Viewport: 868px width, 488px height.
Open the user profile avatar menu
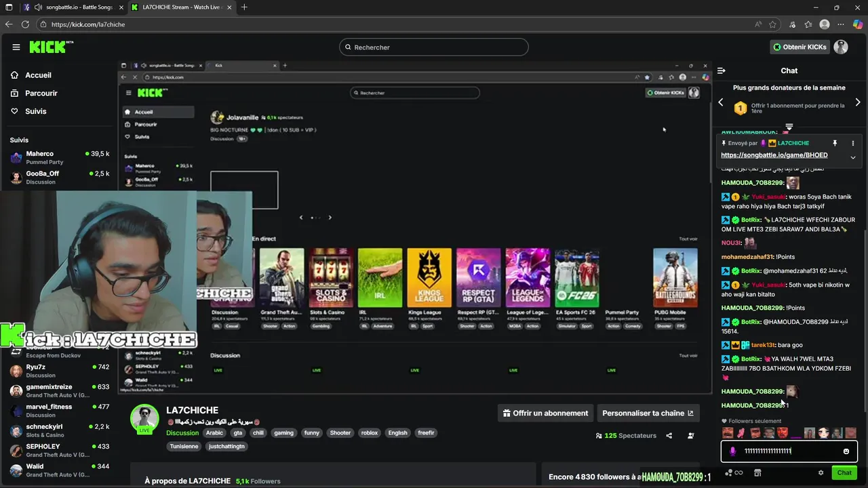coord(841,47)
